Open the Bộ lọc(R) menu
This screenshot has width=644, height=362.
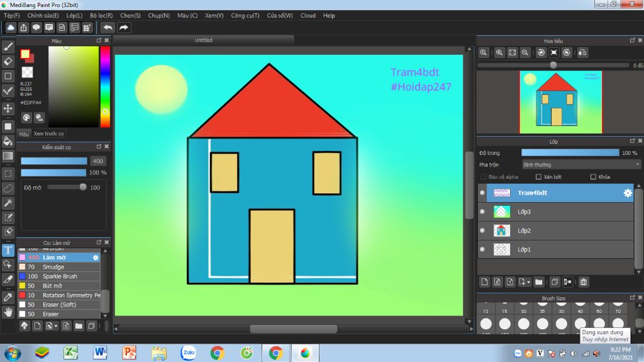tap(101, 15)
